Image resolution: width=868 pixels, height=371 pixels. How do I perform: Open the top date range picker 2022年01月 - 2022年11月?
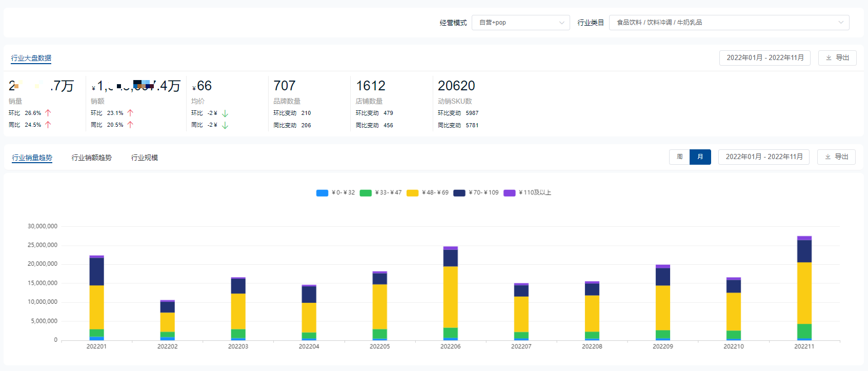(765, 58)
